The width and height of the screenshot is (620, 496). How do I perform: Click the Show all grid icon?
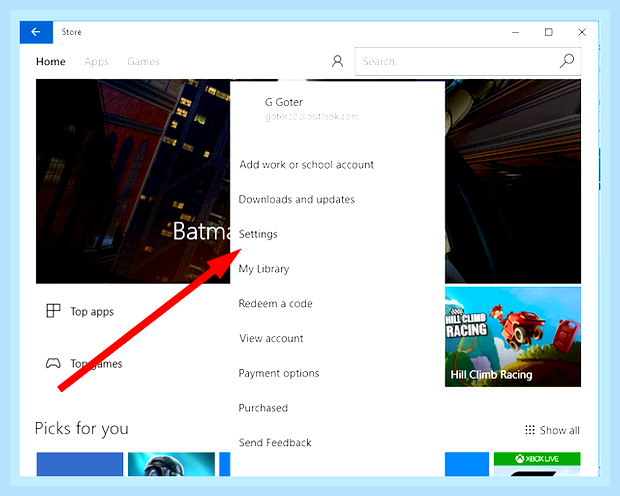coord(530,430)
